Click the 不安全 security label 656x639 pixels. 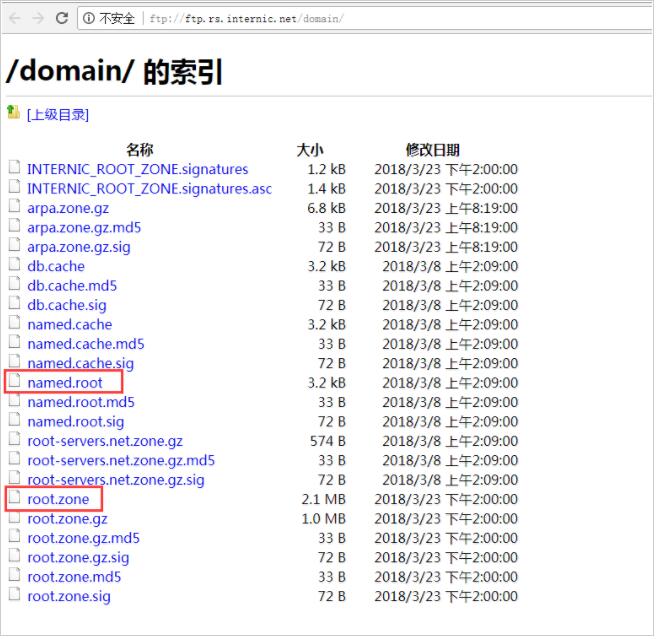click(x=117, y=18)
